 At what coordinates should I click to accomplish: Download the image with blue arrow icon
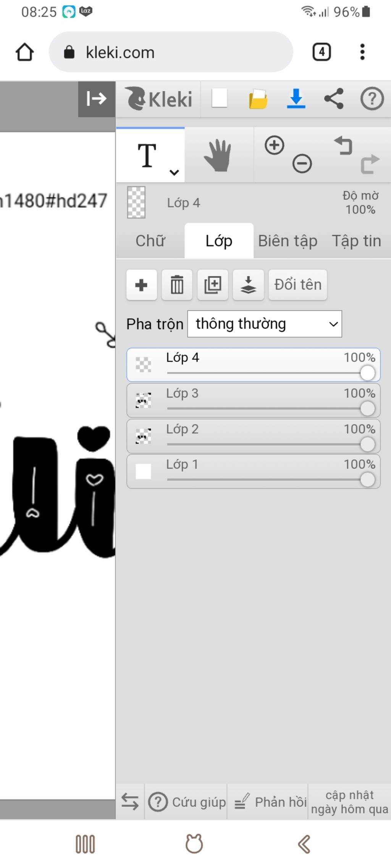(x=296, y=98)
